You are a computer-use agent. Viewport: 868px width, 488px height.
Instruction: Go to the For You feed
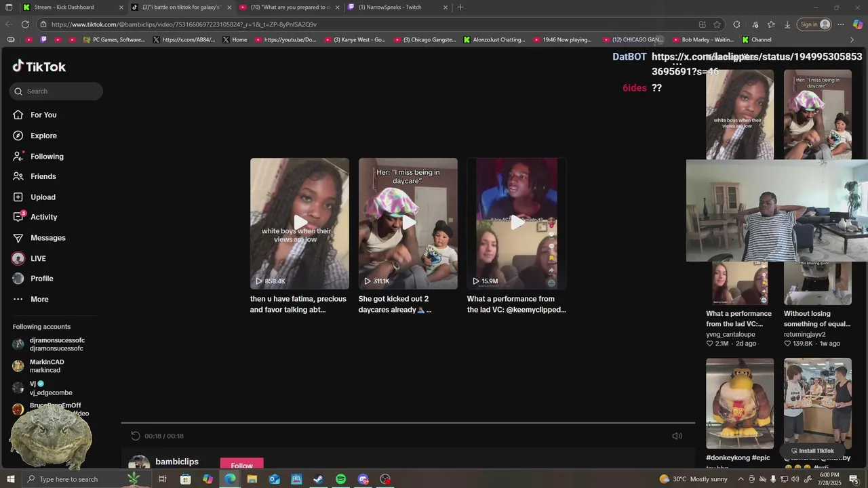(x=43, y=115)
